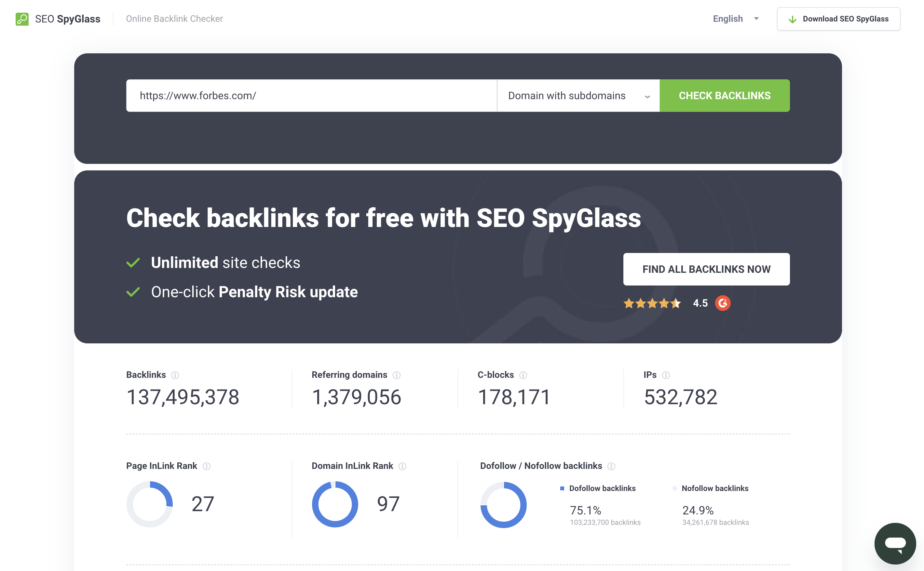Click the Online Backlink Checker text
The width and height of the screenshot is (924, 571).
(x=174, y=19)
